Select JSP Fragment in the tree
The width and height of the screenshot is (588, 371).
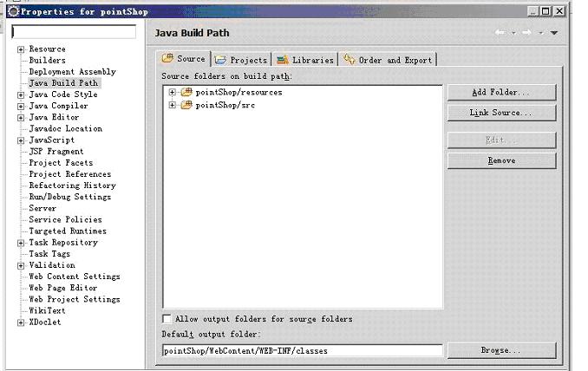pos(56,152)
